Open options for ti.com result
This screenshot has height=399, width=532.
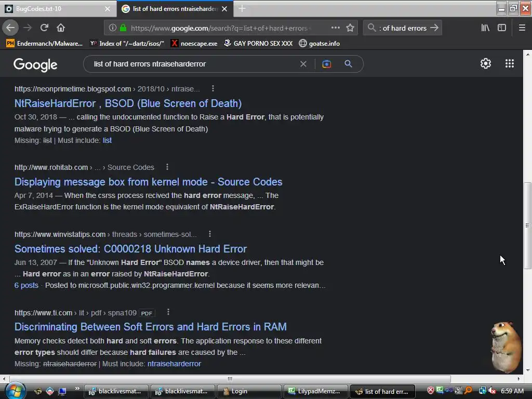[x=168, y=312]
